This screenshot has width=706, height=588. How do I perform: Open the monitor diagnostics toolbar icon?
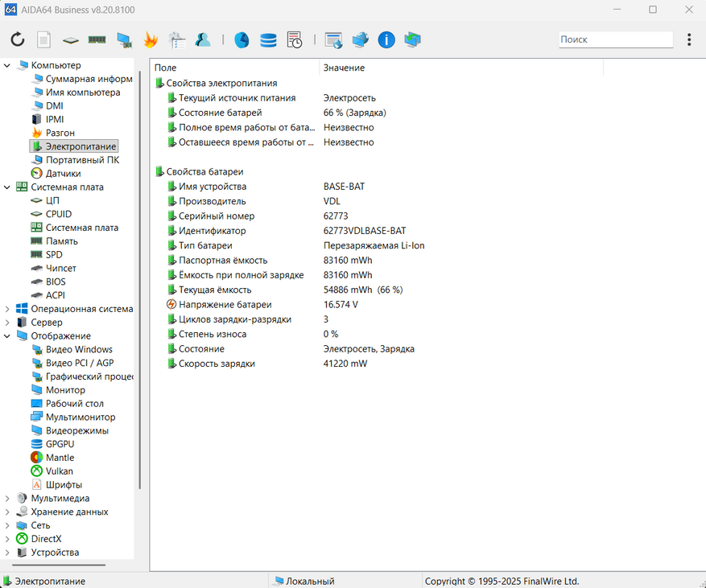pyautogui.click(x=124, y=40)
